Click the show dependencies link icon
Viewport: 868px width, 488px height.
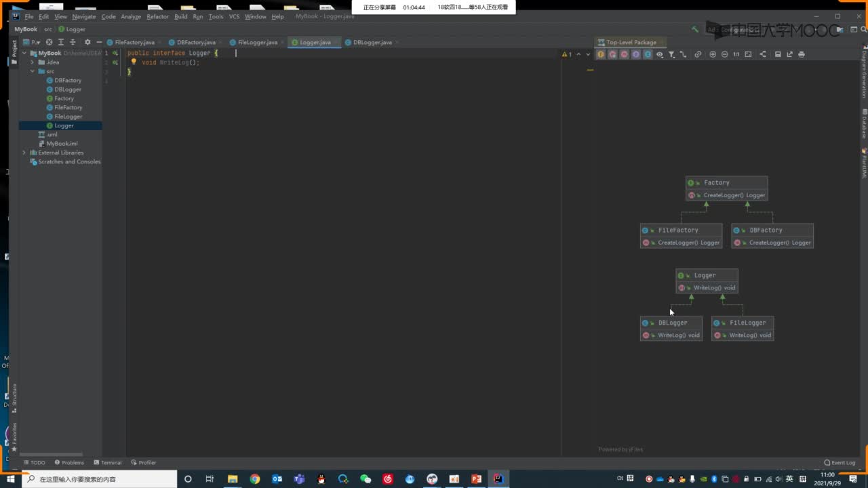tap(698, 54)
